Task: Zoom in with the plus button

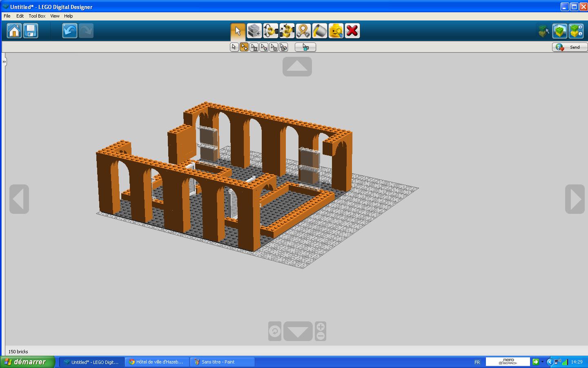Action: coord(321,327)
